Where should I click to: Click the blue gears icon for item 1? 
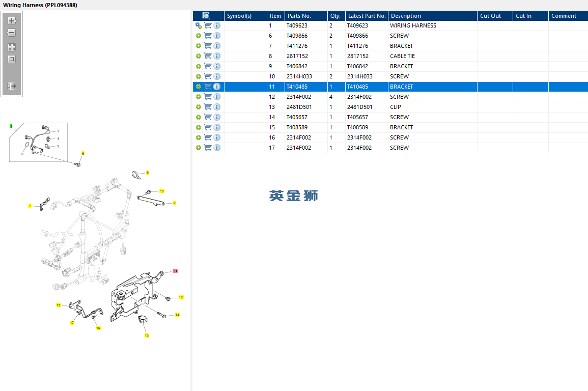pos(199,25)
